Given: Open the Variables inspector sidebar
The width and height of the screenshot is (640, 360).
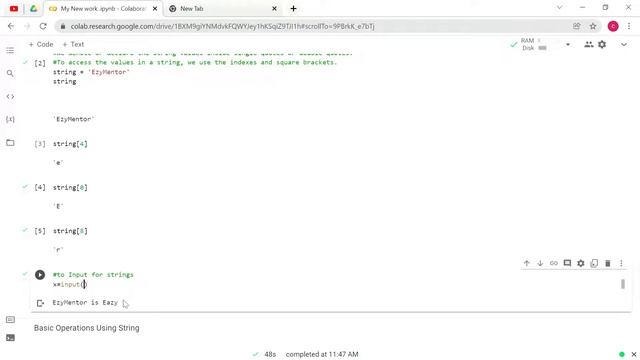Looking at the screenshot, I should click(10, 119).
